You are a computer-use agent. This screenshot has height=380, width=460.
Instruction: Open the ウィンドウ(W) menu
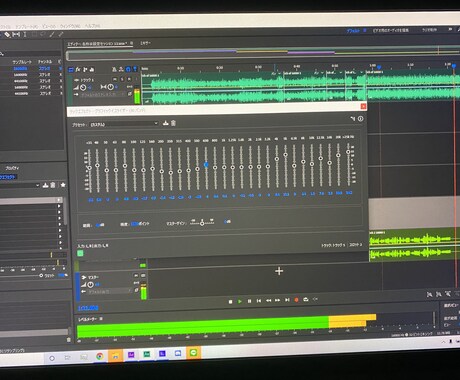(70, 26)
